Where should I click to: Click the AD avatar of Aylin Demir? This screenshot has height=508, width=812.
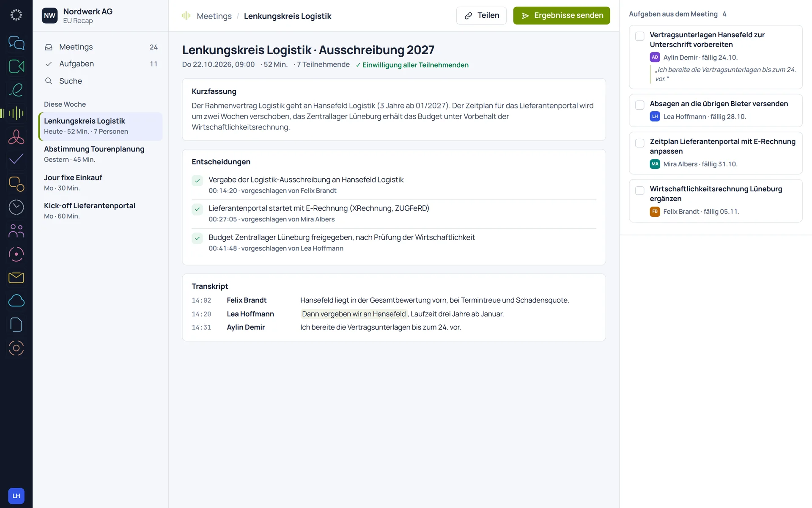coord(655,57)
